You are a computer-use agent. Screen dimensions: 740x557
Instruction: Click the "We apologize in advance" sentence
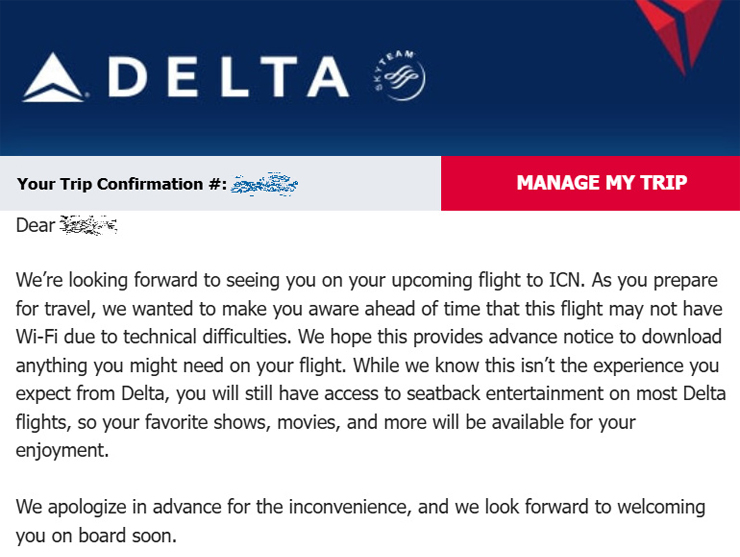360,521
